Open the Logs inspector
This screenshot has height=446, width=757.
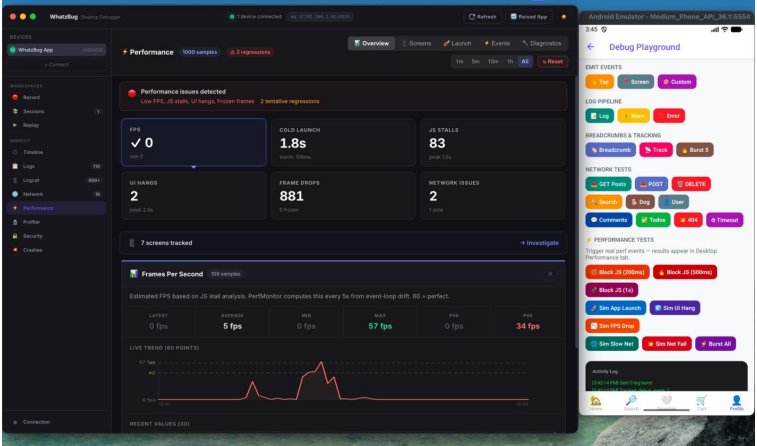(x=56, y=166)
